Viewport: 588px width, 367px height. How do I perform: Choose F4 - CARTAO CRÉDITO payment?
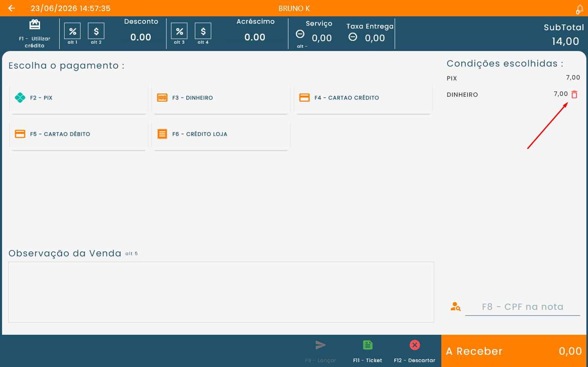pos(363,98)
